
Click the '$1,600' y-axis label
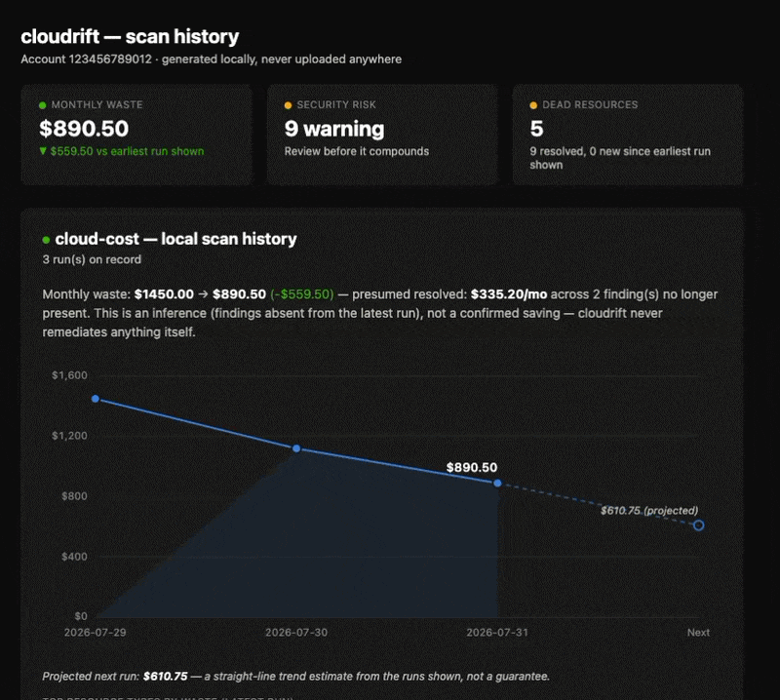69,375
